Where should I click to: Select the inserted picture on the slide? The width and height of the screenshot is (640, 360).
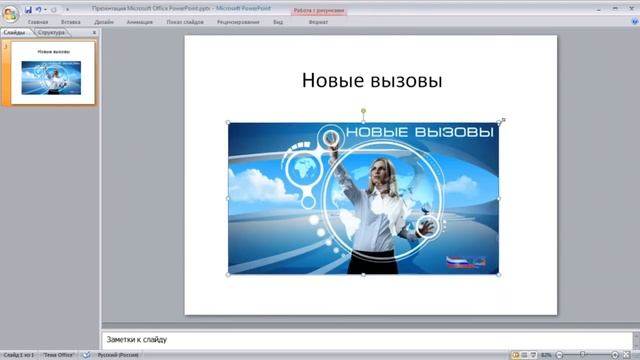click(363, 198)
